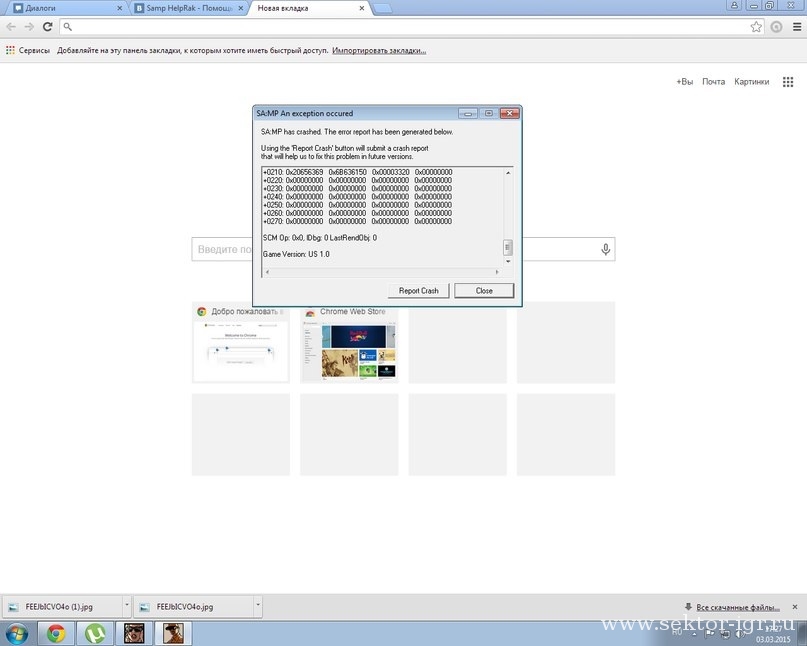Open taskbar app with hat character

coord(173,634)
